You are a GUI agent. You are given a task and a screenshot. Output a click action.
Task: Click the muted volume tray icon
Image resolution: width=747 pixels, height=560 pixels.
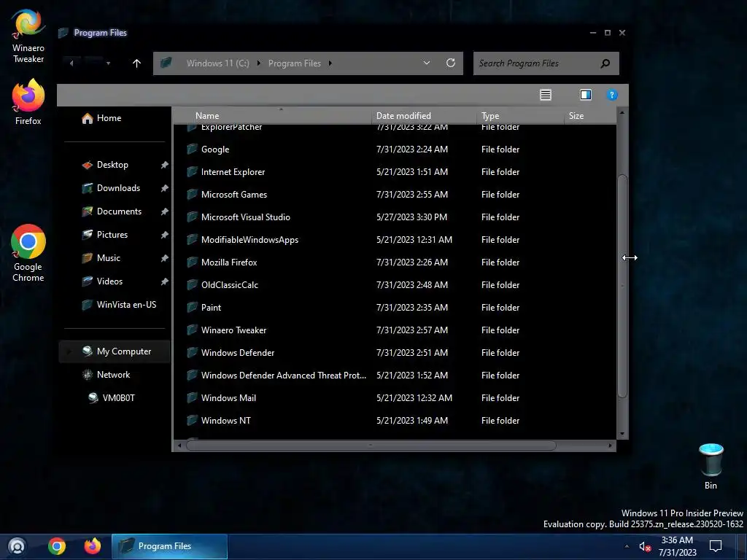(645, 547)
